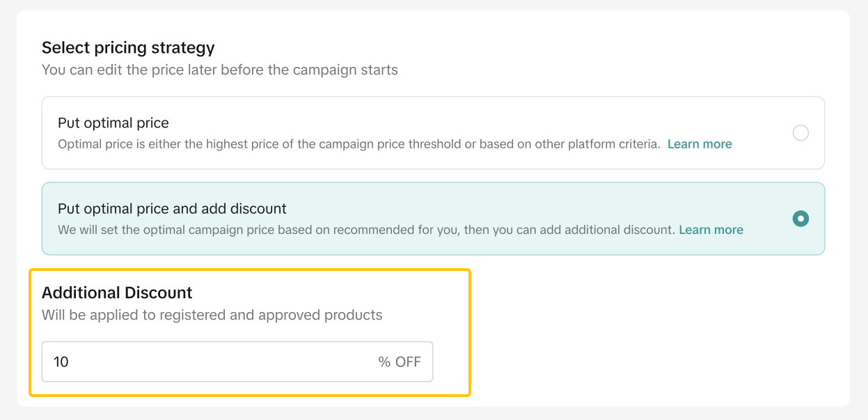The height and width of the screenshot is (420, 868).
Task: Click "You can edit the price later" subtitle
Action: coord(219,70)
